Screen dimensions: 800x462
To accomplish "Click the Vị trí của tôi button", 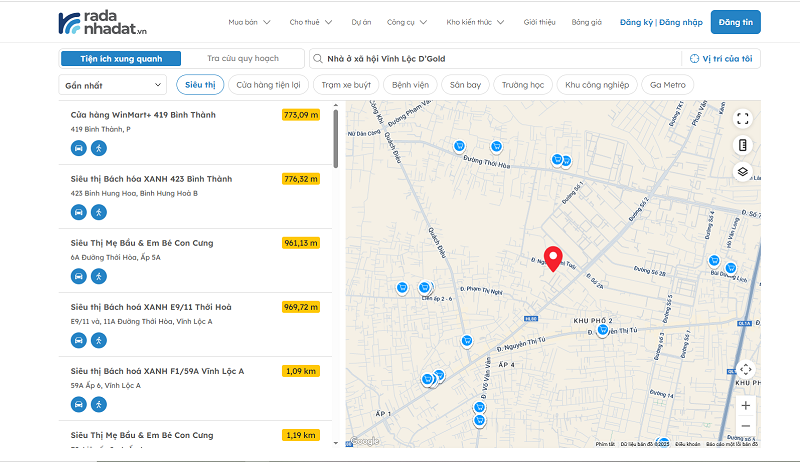I will click(x=721, y=59).
